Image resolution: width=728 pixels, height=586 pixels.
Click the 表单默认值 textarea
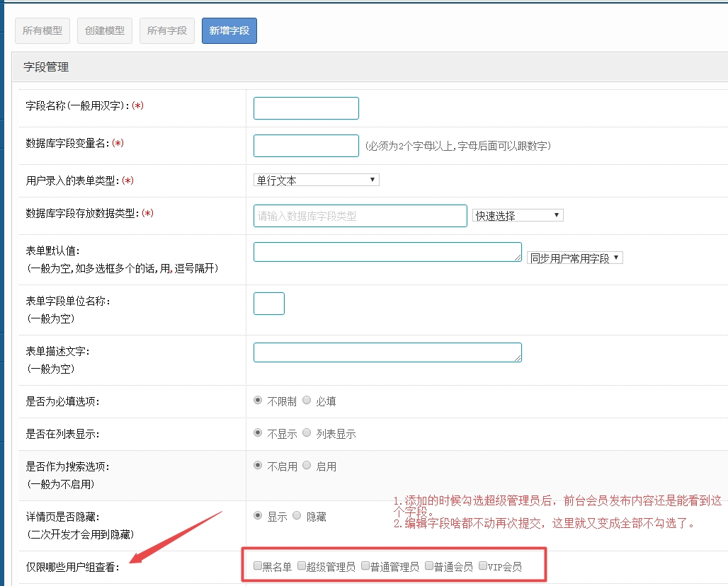click(x=387, y=252)
